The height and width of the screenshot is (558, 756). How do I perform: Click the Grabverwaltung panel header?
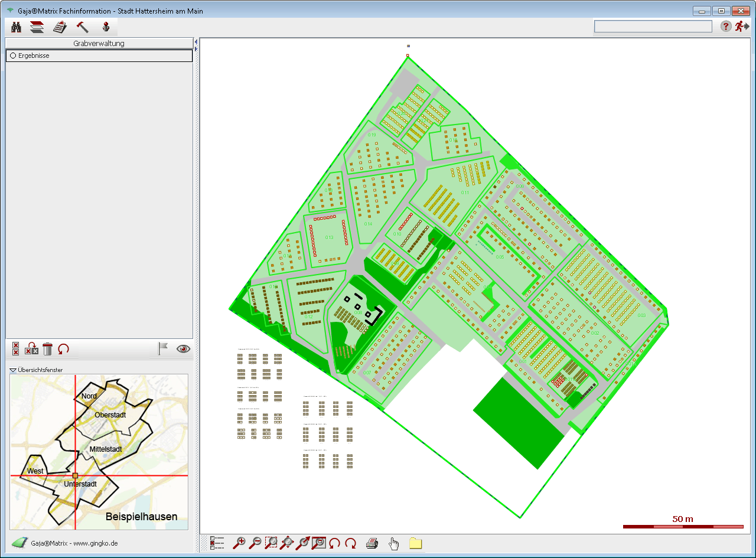(x=99, y=43)
